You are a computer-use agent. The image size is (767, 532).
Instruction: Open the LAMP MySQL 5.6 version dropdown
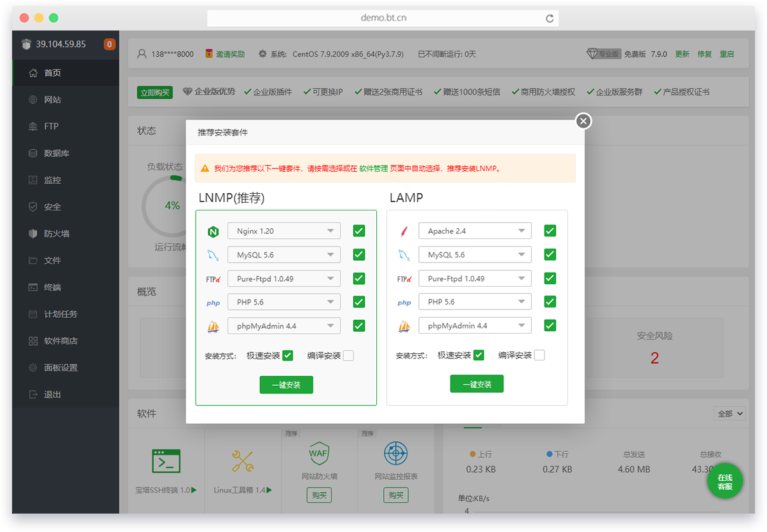[x=475, y=255]
